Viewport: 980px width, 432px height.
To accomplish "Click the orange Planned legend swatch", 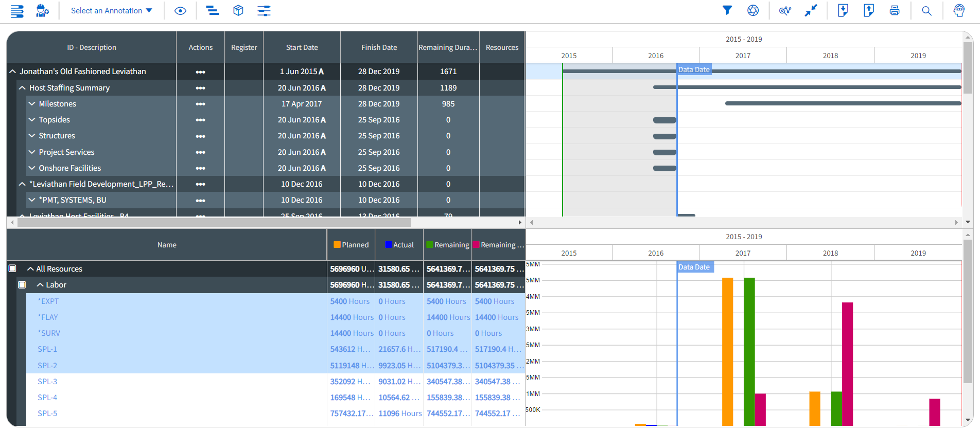I will (337, 245).
